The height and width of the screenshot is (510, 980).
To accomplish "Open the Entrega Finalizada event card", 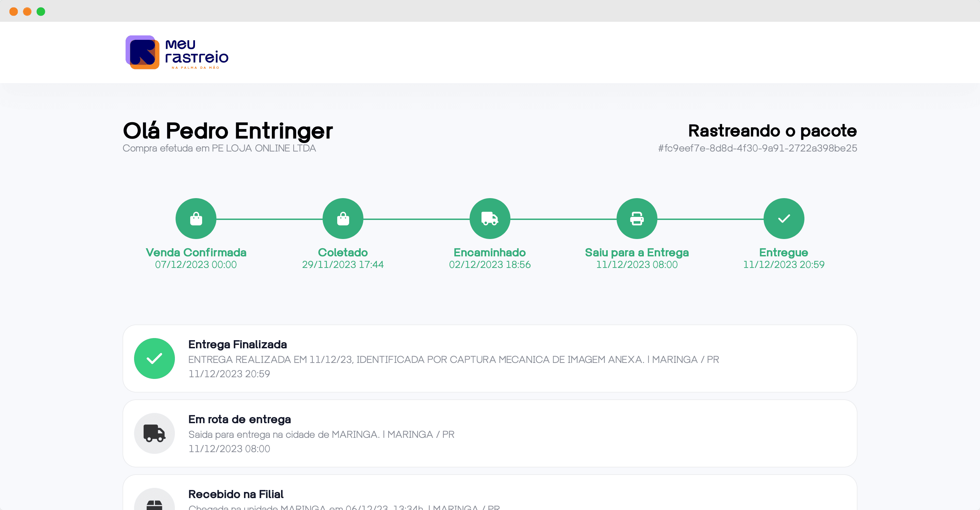I will coord(490,358).
